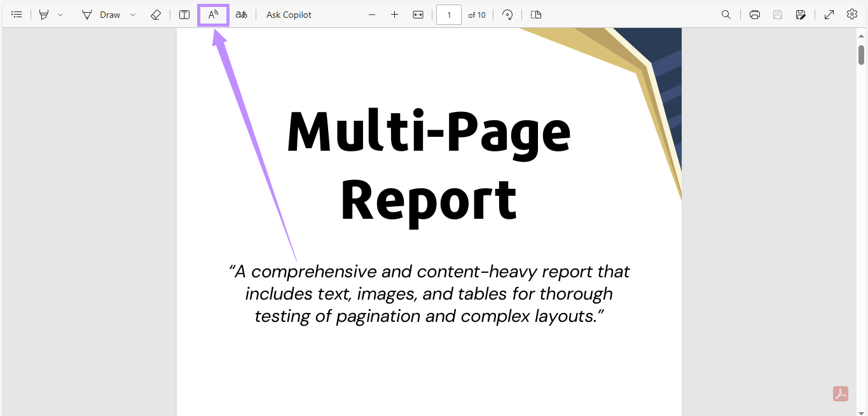Open the Translate tool
This screenshot has height=416, width=868.
tap(242, 15)
